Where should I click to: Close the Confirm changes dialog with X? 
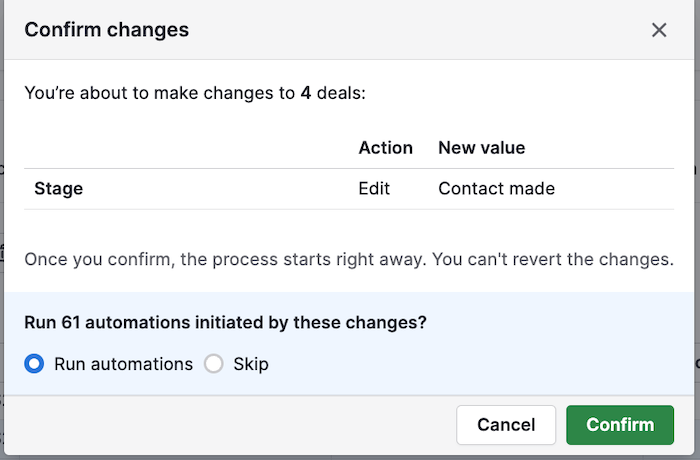tap(659, 30)
